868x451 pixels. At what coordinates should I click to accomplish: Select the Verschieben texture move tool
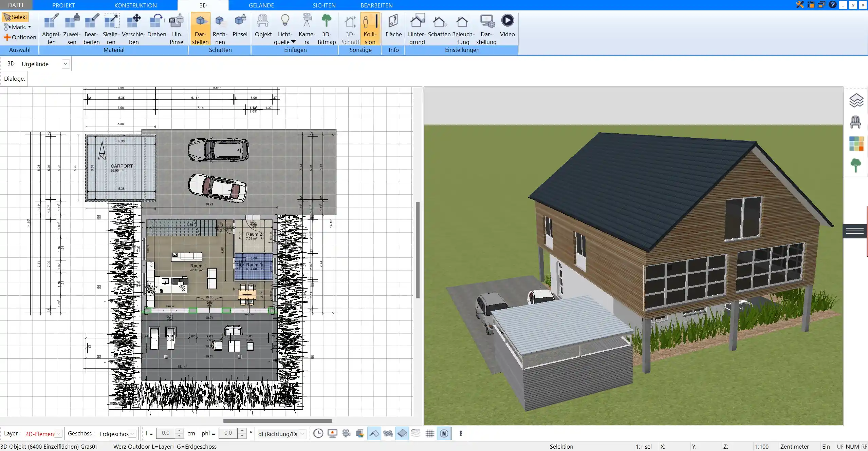pos(134,29)
